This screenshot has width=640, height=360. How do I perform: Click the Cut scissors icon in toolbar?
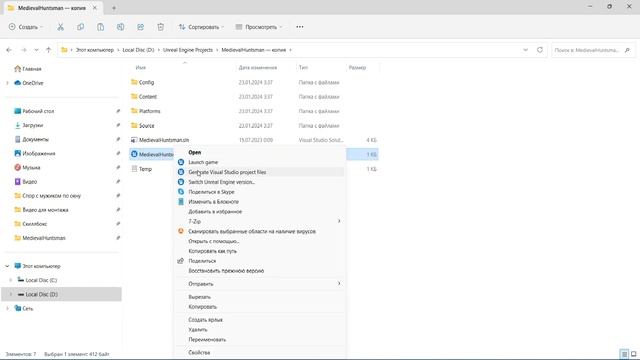pyautogui.click(x=60, y=27)
